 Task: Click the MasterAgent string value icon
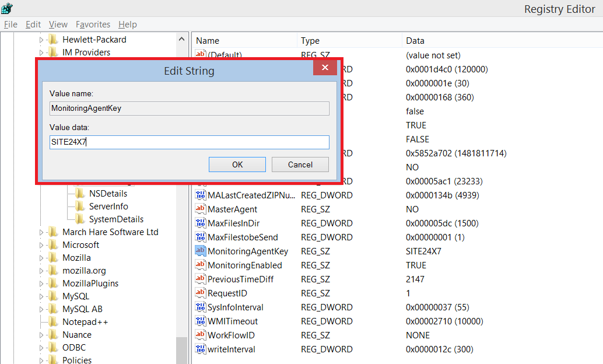(201, 209)
